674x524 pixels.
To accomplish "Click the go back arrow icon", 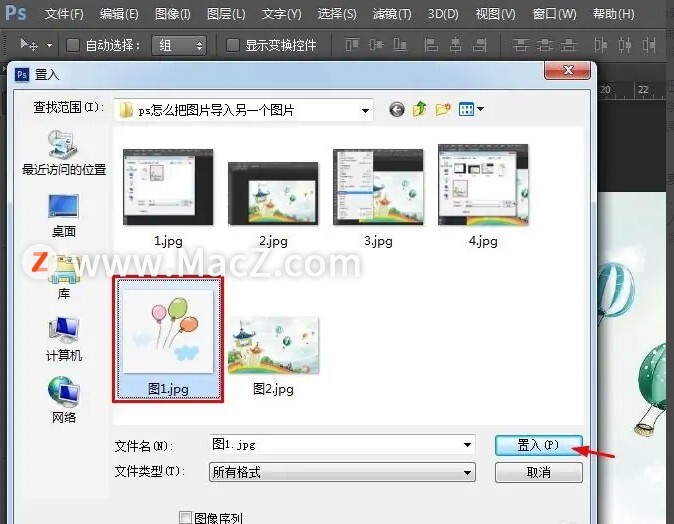I will (397, 110).
